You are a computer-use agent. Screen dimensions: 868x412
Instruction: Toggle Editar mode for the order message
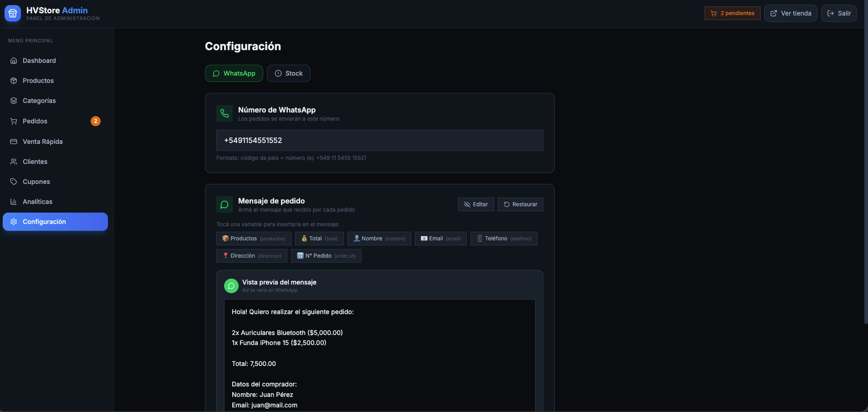click(x=476, y=204)
